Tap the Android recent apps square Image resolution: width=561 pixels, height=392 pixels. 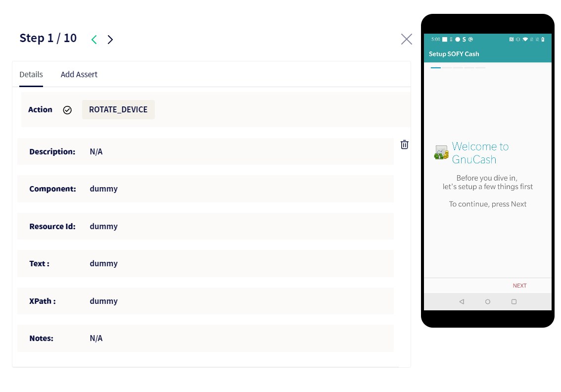[514, 302]
